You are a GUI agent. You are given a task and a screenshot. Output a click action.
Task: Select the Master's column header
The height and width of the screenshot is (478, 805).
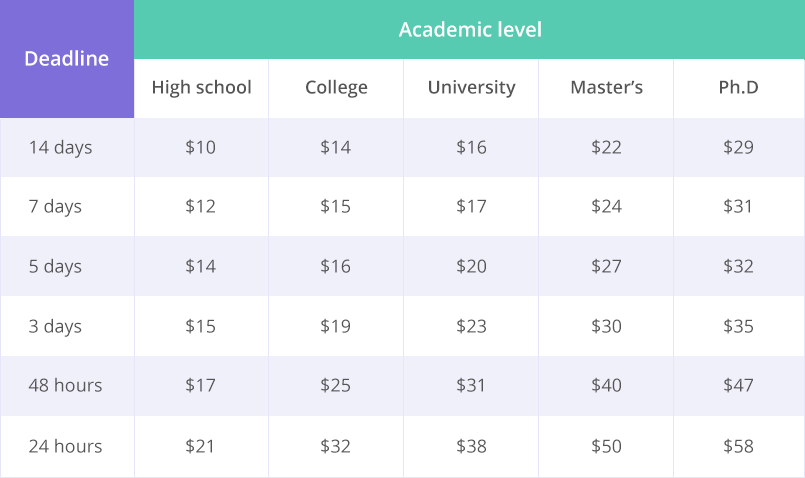606,88
